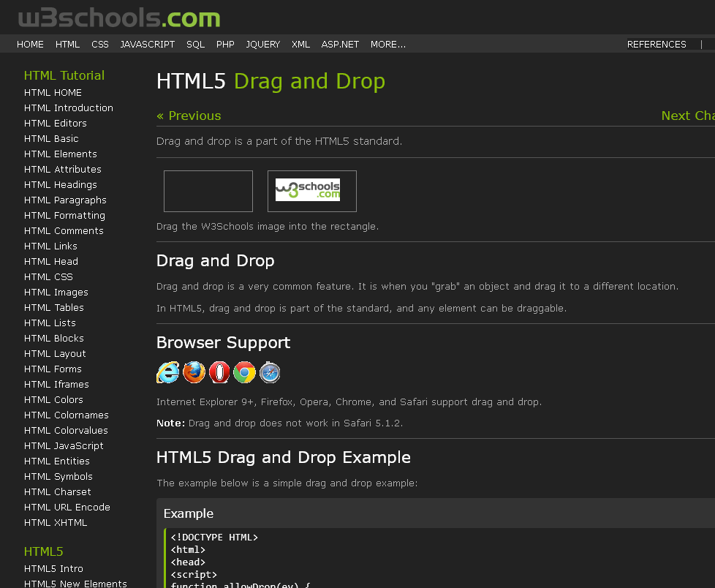Go to the Previous chapter
Screen dimensions: 715x588
click(189, 116)
